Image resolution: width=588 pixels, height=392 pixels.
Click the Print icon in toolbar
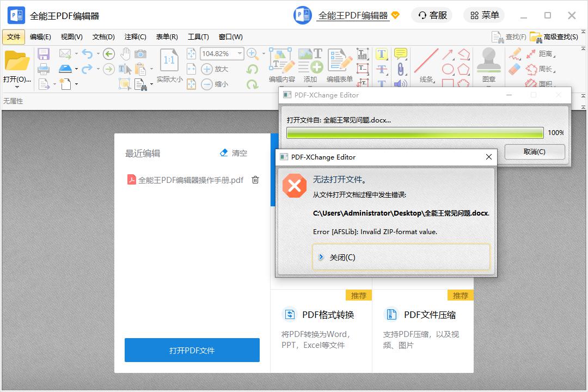[x=44, y=69]
